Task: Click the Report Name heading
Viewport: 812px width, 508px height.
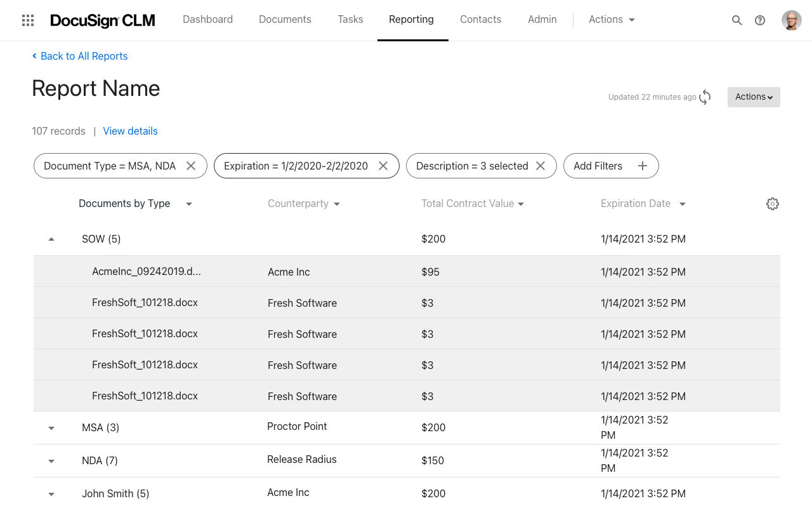Action: click(x=96, y=88)
